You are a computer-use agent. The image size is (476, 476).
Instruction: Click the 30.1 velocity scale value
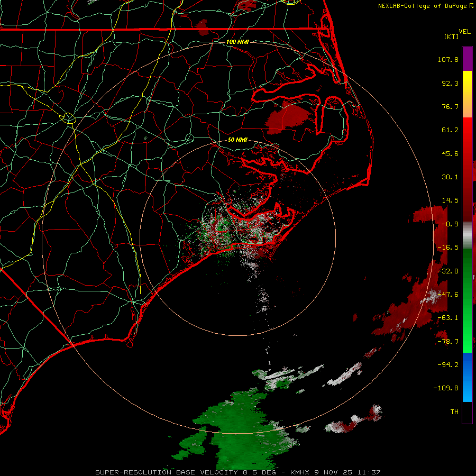(x=450, y=177)
